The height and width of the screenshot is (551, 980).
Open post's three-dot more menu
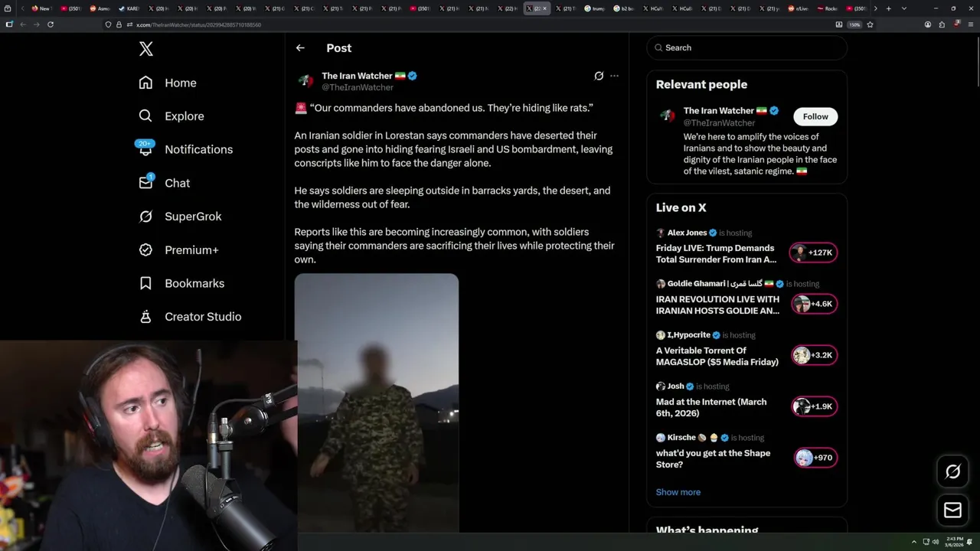(614, 76)
